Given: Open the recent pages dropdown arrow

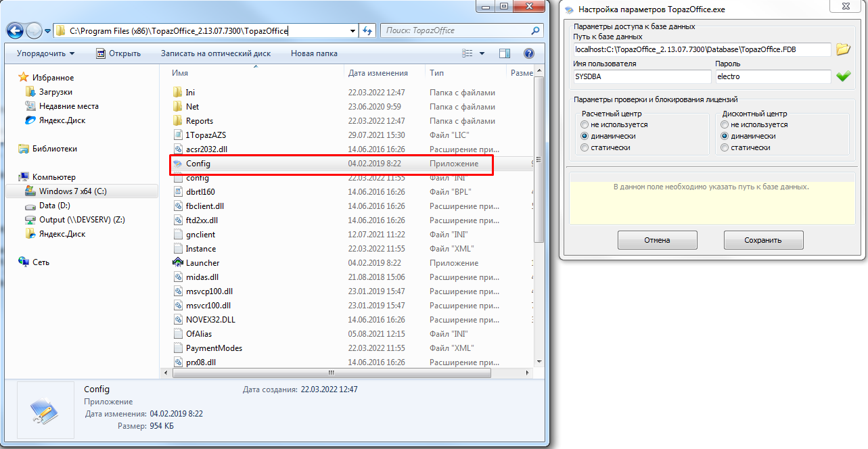Looking at the screenshot, I should click(x=47, y=30).
